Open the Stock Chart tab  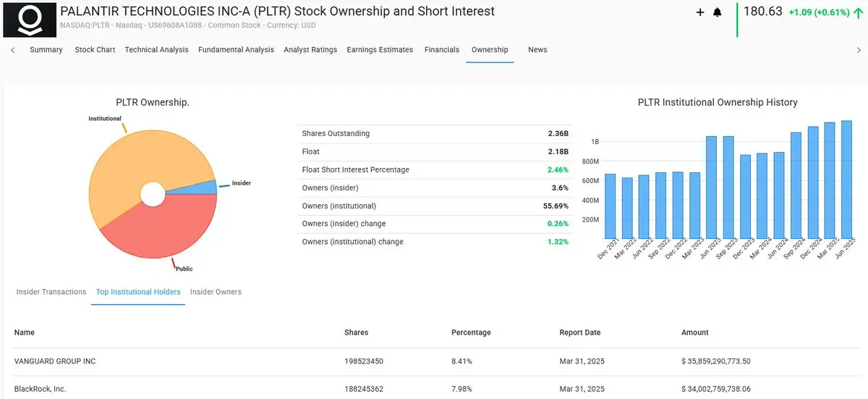(x=95, y=50)
